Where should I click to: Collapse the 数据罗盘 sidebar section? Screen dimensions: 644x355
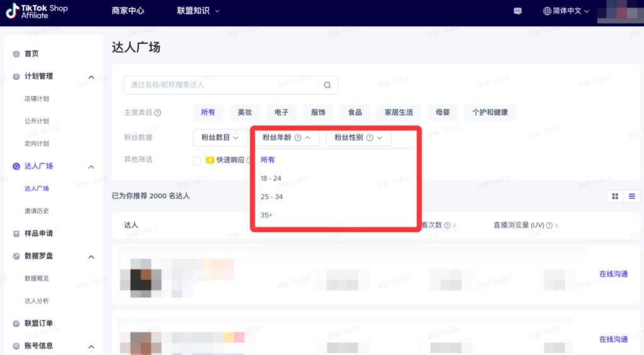pyautogui.click(x=91, y=257)
